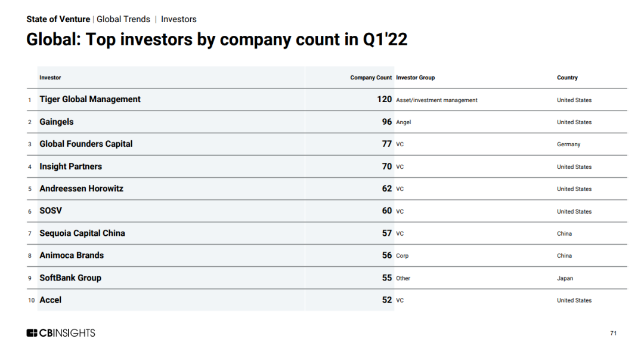644x345 pixels.
Task: Select Global Founders Capital entry
Action: (86, 144)
